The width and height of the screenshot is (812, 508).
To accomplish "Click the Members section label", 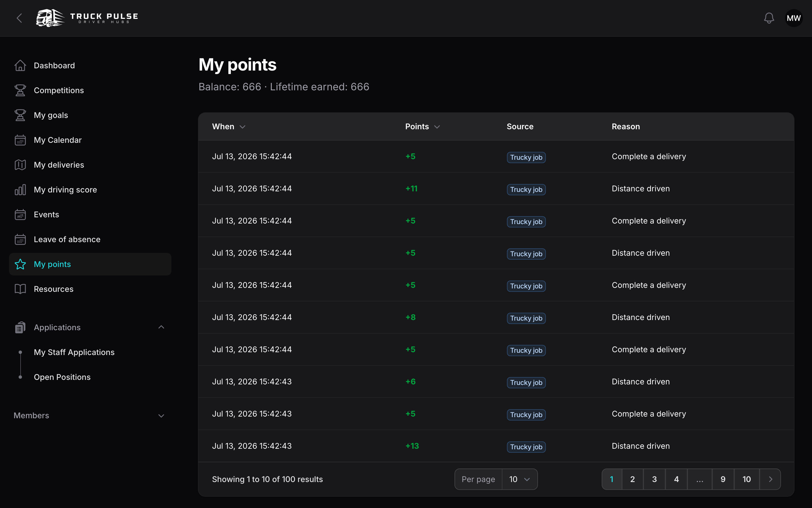I will pyautogui.click(x=31, y=416).
